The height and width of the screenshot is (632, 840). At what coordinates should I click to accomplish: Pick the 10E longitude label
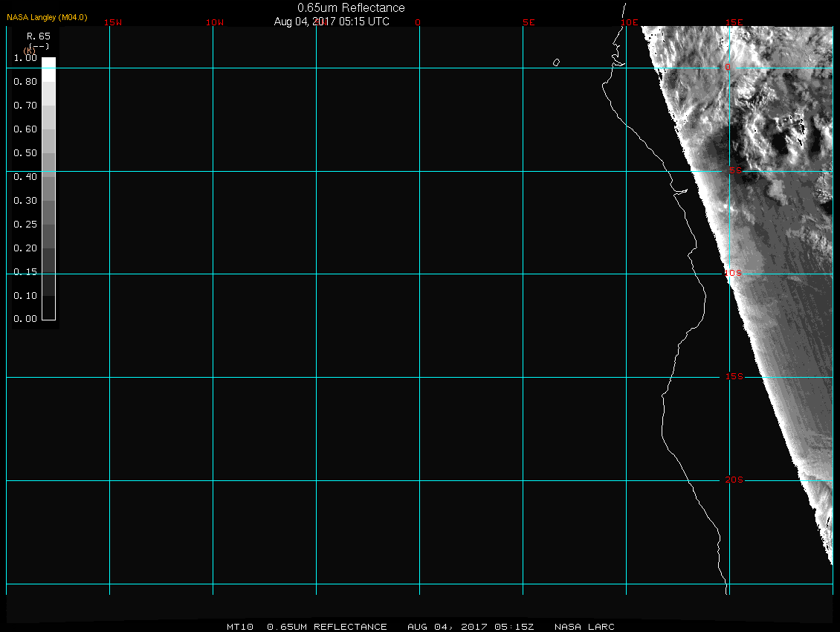630,22
